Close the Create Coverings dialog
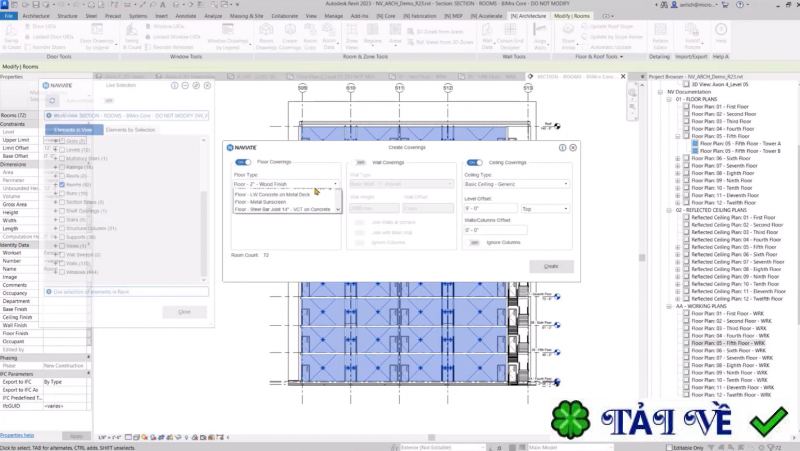Screen dimensions: 800x451 (573, 147)
